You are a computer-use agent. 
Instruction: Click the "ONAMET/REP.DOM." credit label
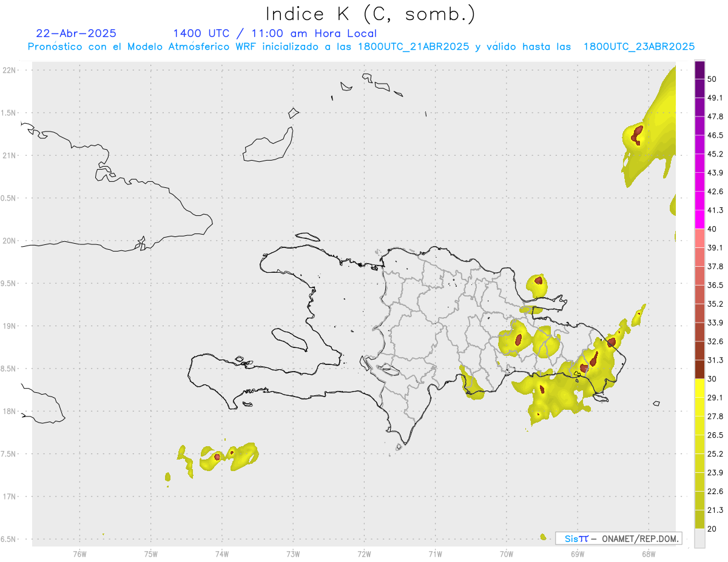(639, 538)
